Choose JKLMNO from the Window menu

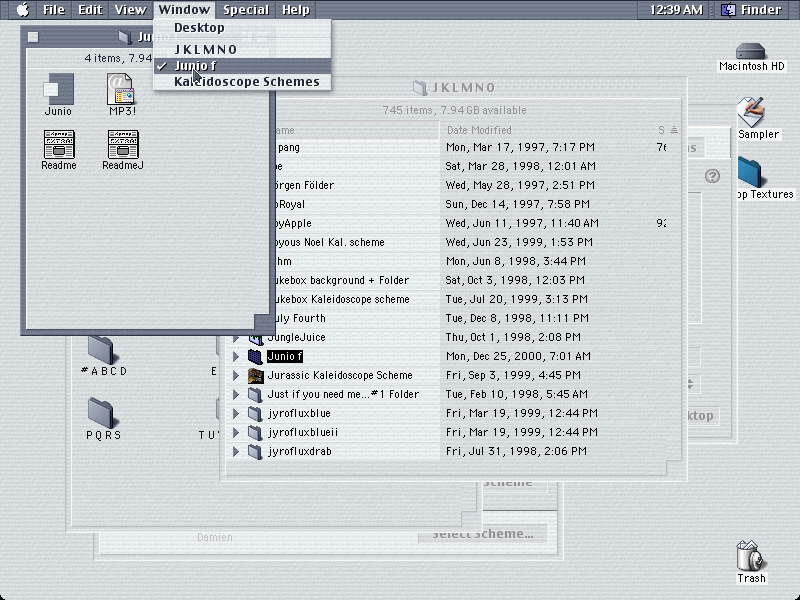click(242, 49)
